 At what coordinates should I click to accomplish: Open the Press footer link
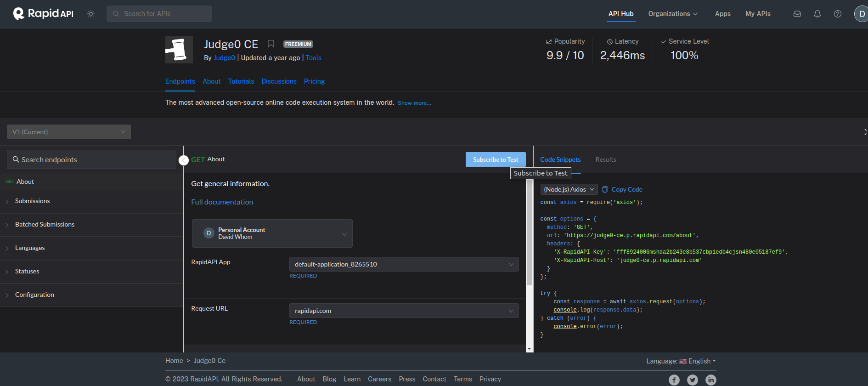tap(407, 379)
